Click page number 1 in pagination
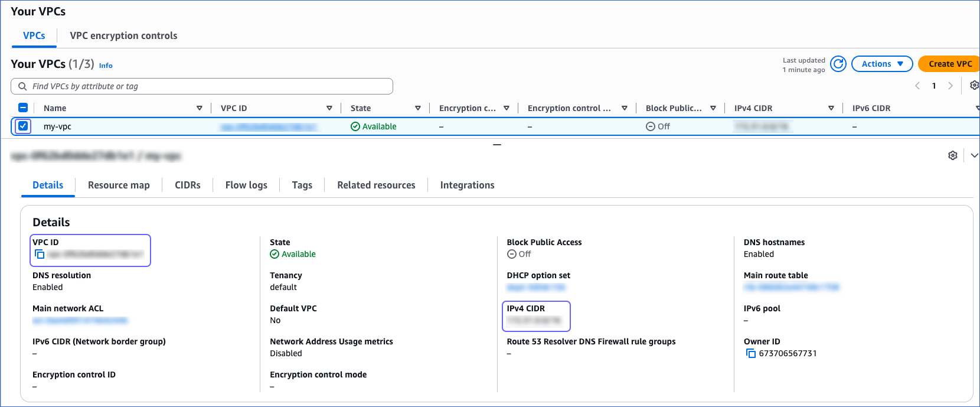 pos(934,86)
